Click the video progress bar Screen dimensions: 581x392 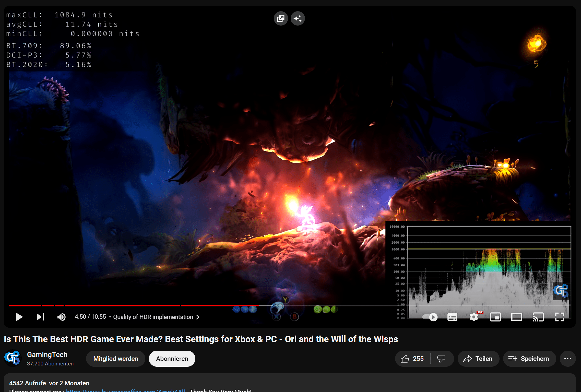(290, 305)
